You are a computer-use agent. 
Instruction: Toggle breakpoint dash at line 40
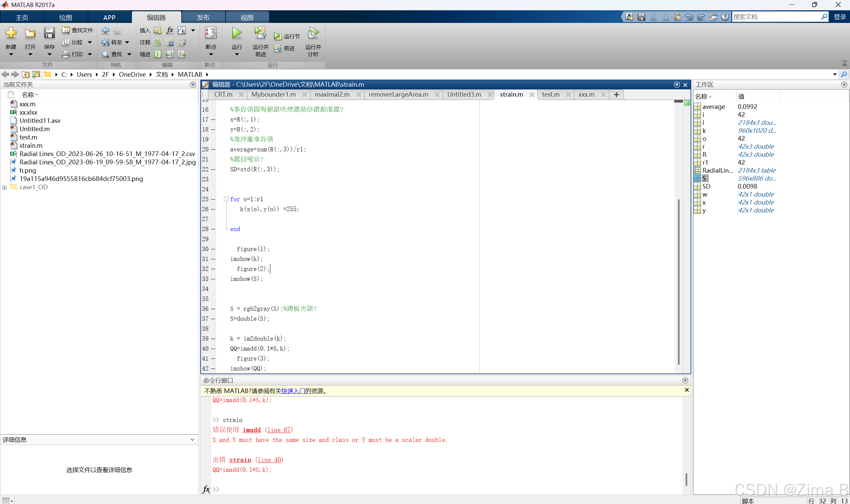[x=213, y=349]
